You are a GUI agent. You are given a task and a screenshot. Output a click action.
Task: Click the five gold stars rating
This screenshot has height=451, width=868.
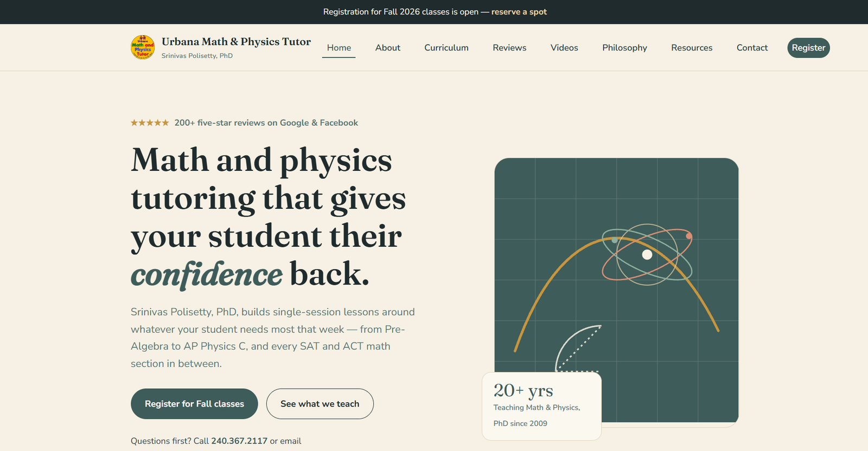click(x=150, y=123)
